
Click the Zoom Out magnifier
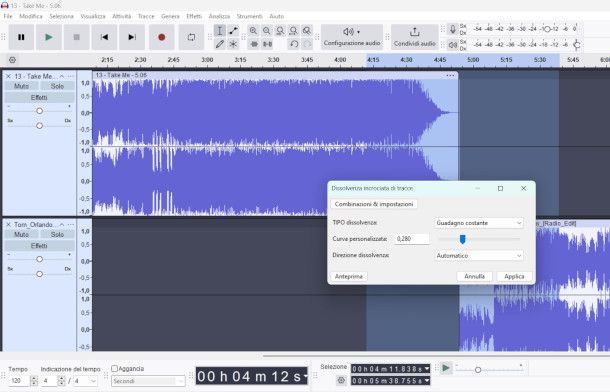coord(266,31)
